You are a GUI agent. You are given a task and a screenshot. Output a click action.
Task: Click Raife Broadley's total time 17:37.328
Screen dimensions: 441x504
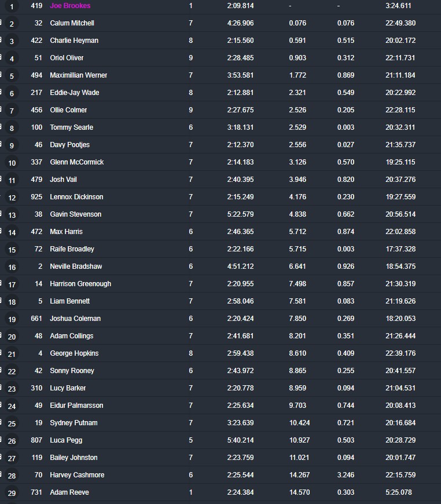[400, 249]
